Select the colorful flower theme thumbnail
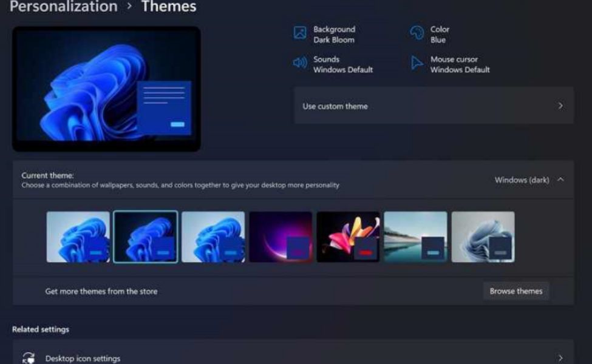The width and height of the screenshot is (592, 364). pyautogui.click(x=348, y=237)
